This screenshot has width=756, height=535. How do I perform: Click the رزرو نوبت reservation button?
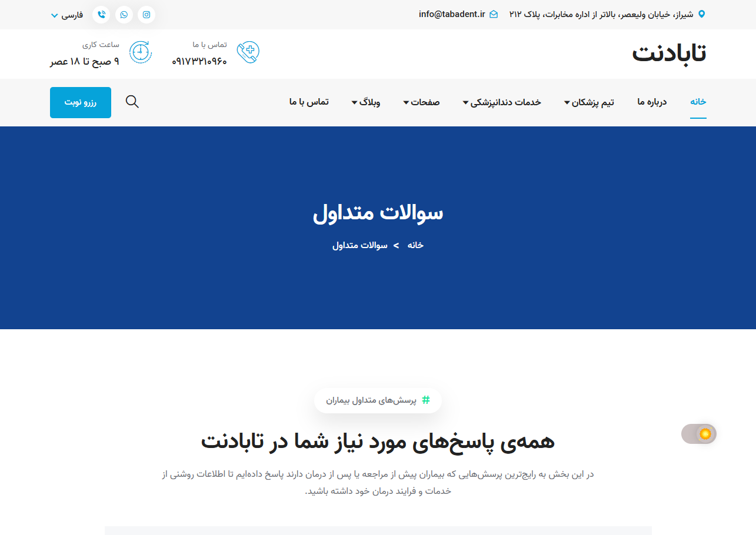(80, 102)
